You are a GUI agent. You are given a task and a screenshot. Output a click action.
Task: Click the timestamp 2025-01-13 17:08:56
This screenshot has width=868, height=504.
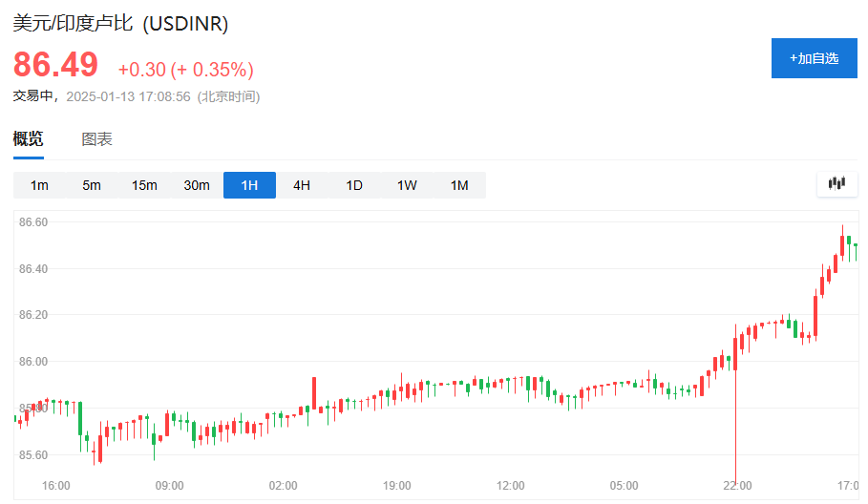128,96
